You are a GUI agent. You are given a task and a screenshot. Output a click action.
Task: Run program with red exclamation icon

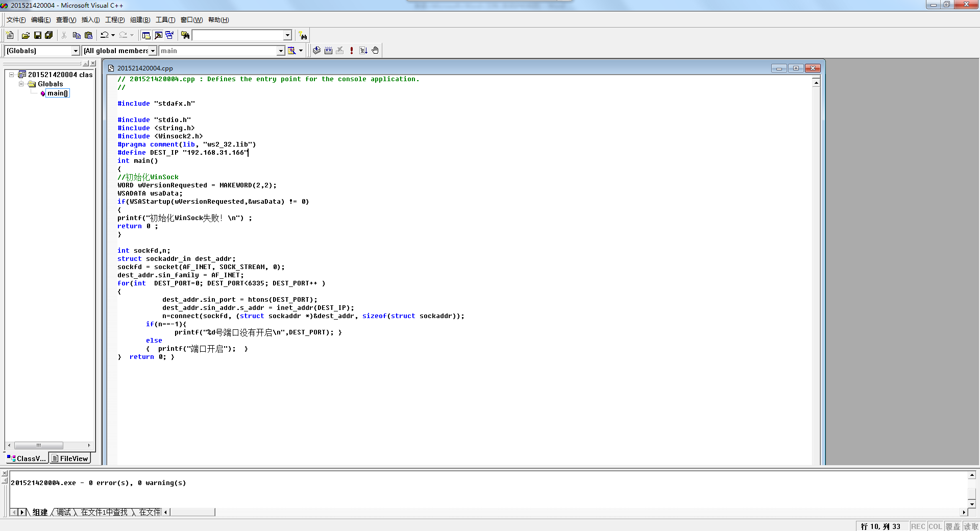pyautogui.click(x=352, y=51)
